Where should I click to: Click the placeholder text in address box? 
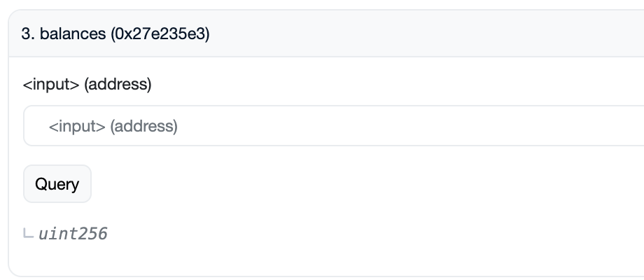[113, 127]
